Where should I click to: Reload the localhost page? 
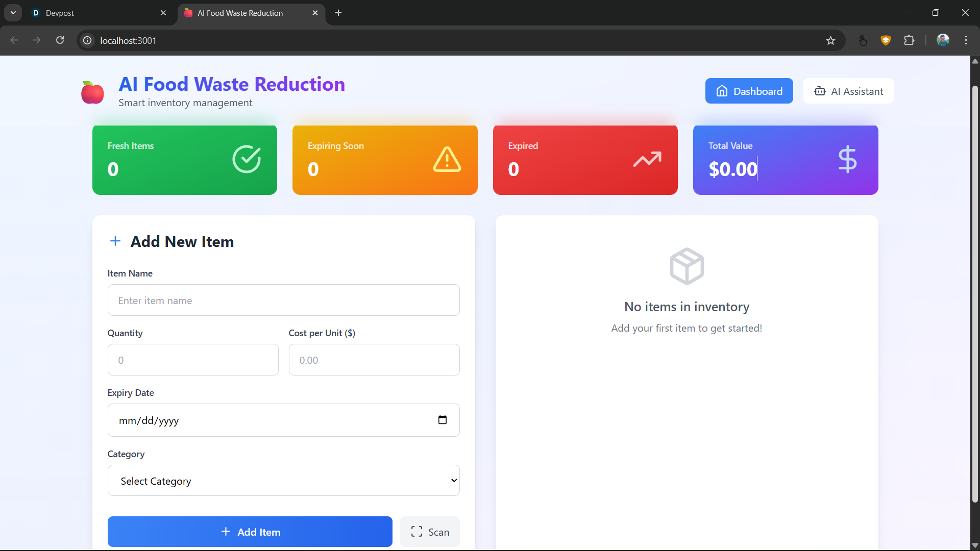click(x=60, y=40)
